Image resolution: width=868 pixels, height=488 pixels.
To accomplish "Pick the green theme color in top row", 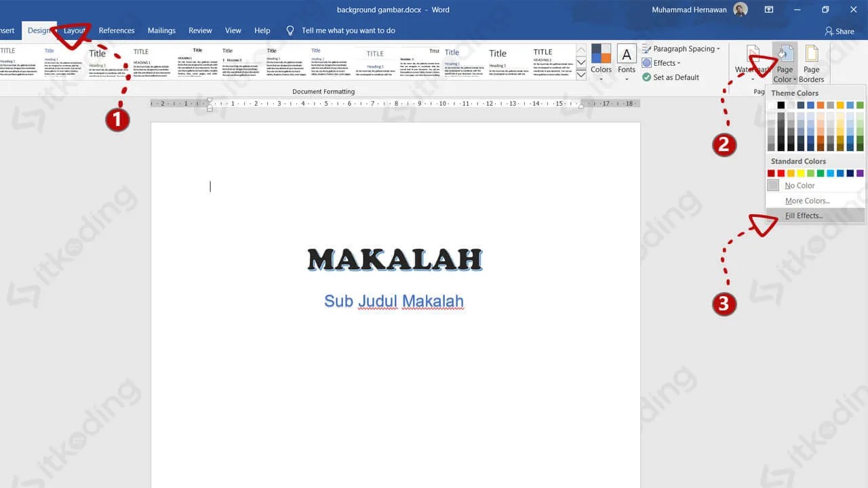I will point(860,105).
